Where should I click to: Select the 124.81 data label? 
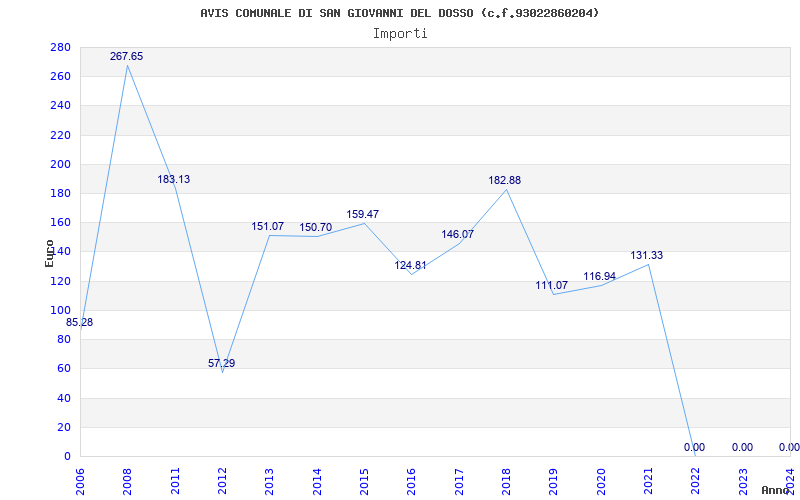click(x=411, y=265)
